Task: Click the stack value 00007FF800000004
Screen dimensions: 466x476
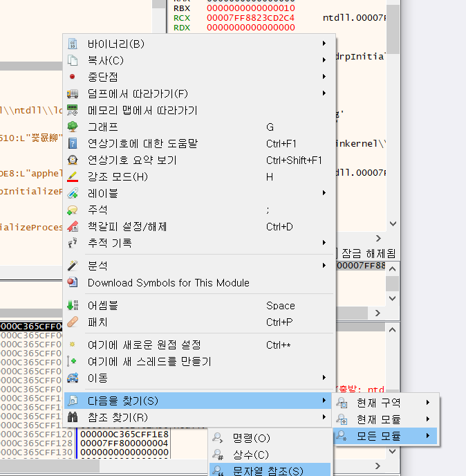Action: [124, 443]
